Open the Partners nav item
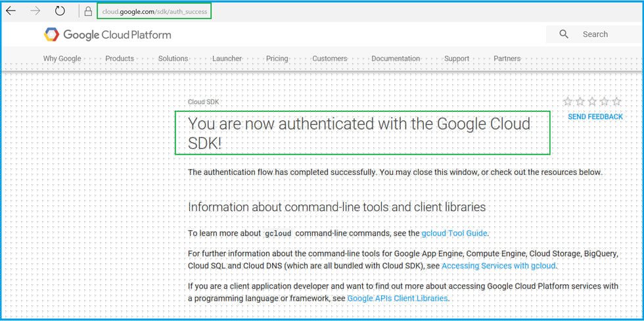Screen dimensions: 644x321 [x=507, y=59]
